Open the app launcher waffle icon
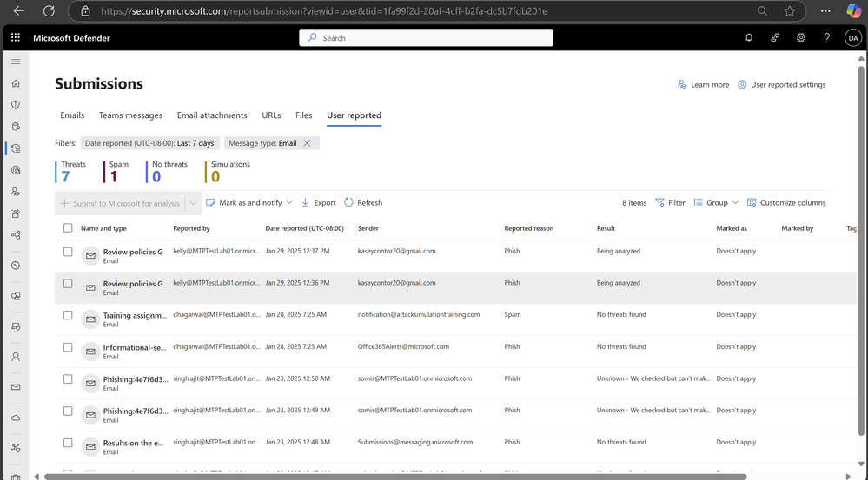Screen dimensions: 868x480 pos(16,37)
